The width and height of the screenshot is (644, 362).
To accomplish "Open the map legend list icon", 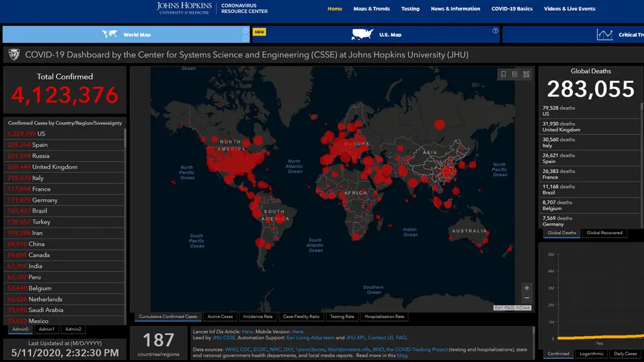I will (x=515, y=75).
